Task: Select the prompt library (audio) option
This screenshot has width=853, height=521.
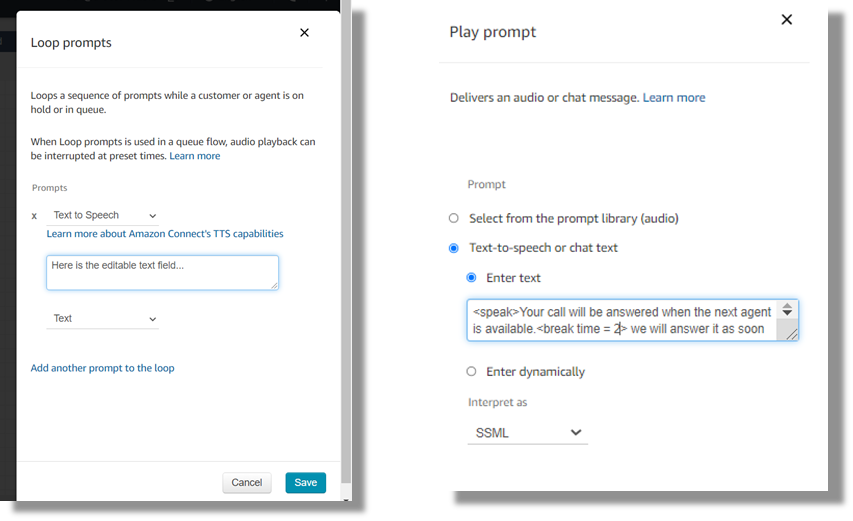Action: (x=454, y=218)
